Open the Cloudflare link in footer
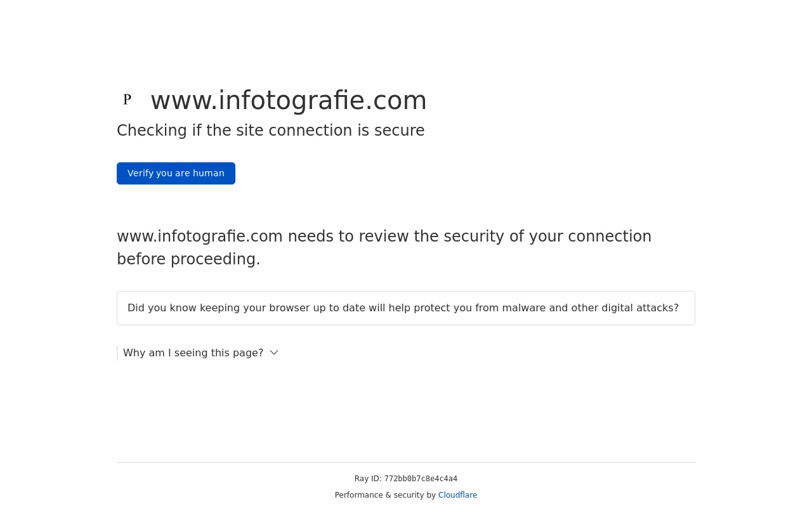Viewport: 812px width, 511px height. click(457, 495)
